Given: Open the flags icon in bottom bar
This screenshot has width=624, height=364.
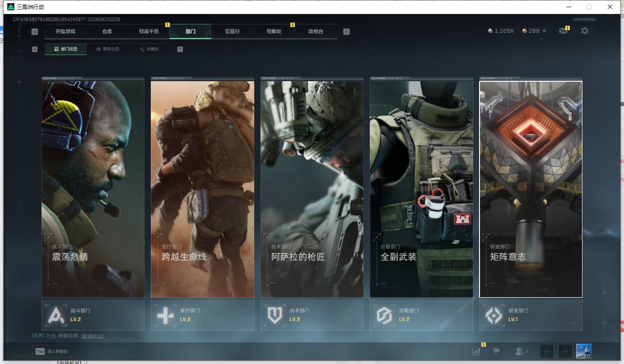Looking at the screenshot, I should pyautogui.click(x=496, y=351).
